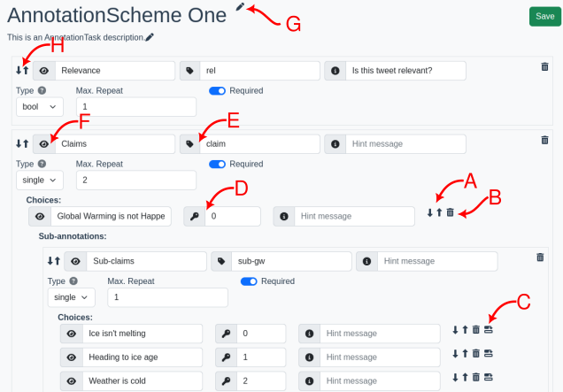The height and width of the screenshot is (392, 563).
Task: Toggle Required switch for Relevance
Action: (218, 90)
